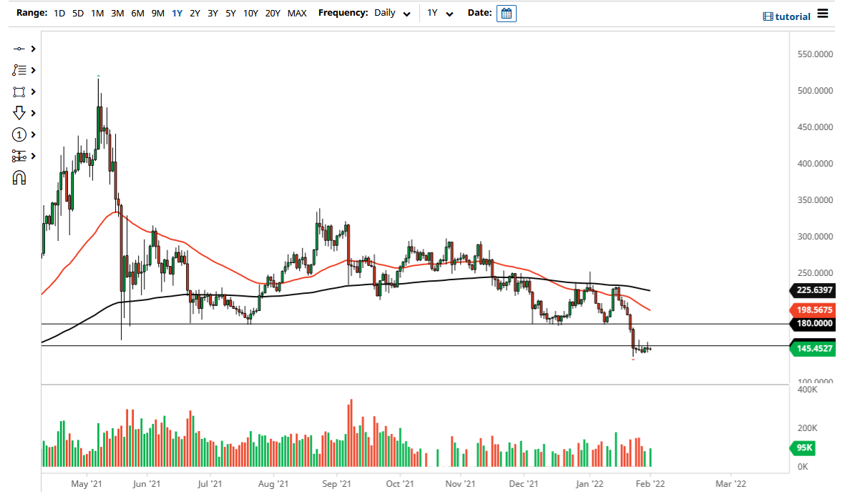Select the rectangle shape tool
Screen dimensions: 845x504
(19, 92)
